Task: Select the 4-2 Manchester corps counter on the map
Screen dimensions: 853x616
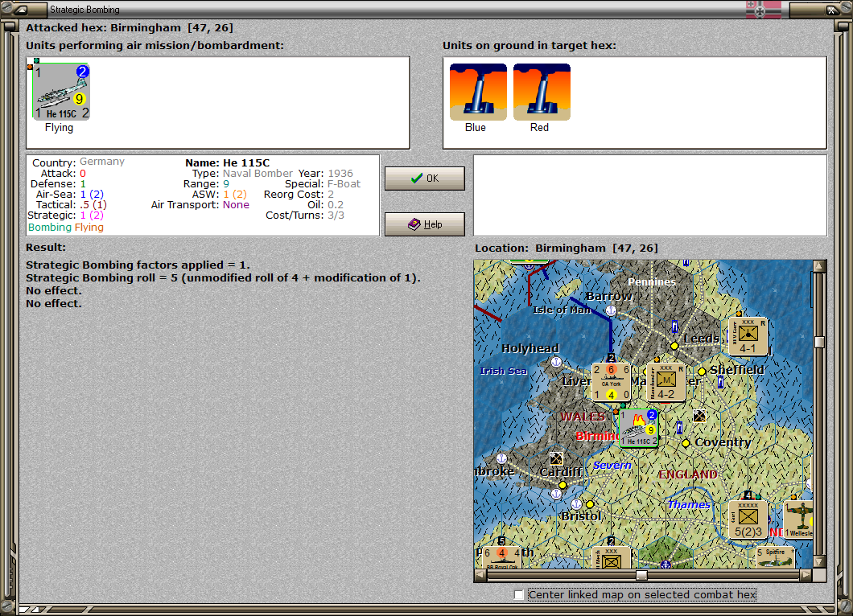Action: coord(666,382)
